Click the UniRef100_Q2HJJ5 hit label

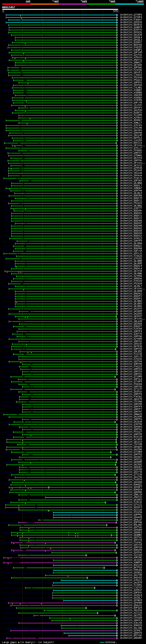131,357
